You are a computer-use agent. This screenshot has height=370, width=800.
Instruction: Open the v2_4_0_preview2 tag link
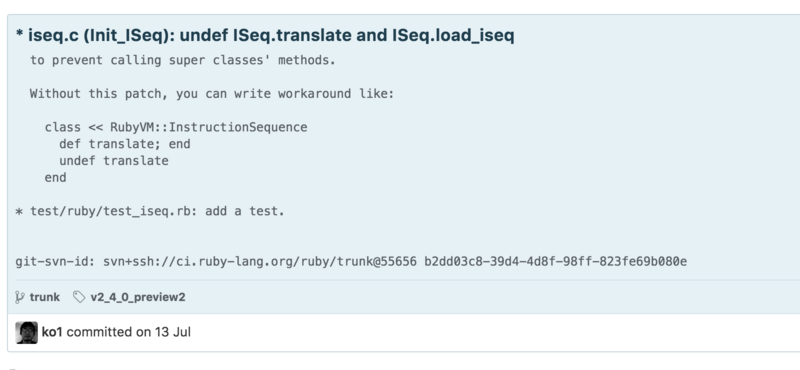tap(138, 297)
